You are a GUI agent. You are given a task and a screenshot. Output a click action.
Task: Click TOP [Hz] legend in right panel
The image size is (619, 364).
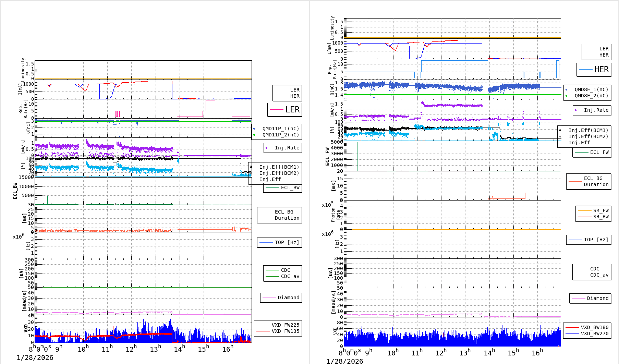point(596,240)
